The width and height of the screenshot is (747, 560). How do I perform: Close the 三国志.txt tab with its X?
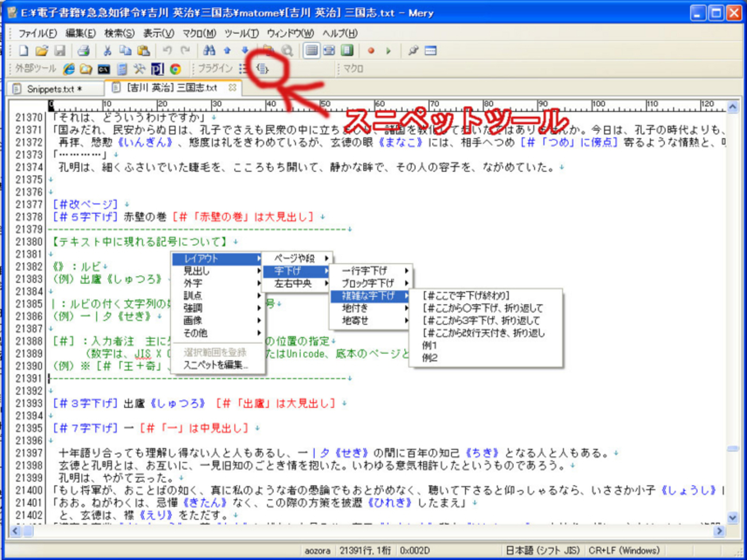pos(232,88)
